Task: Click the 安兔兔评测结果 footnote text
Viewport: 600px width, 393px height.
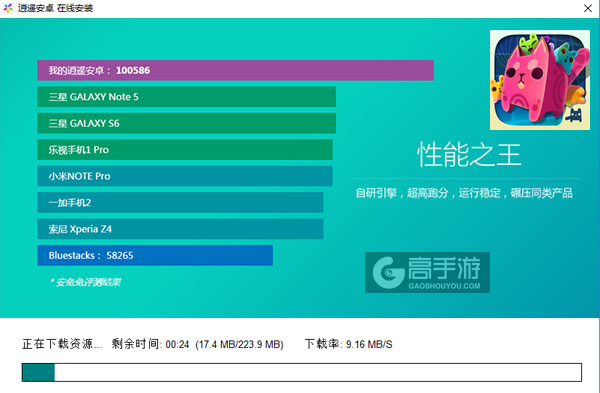Action: pos(86,282)
